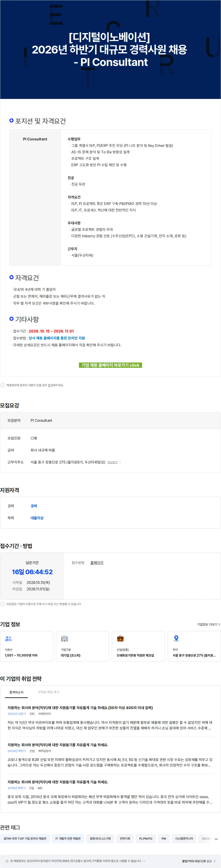Click the gray dot icon before copyright notice

[x=7, y=861]
